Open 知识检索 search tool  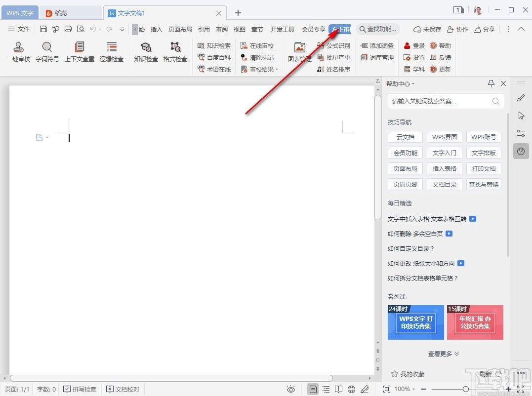coord(214,46)
